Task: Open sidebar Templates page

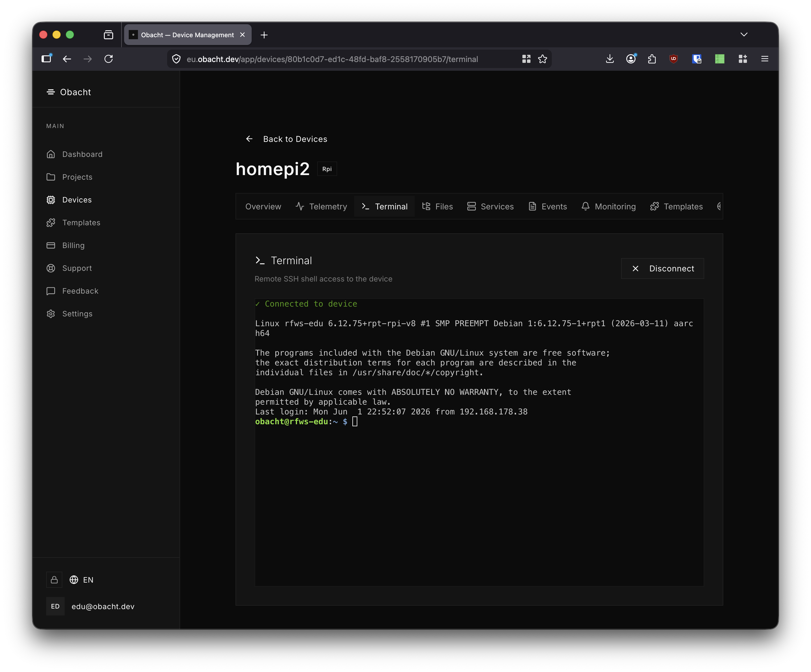Action: pos(73,223)
